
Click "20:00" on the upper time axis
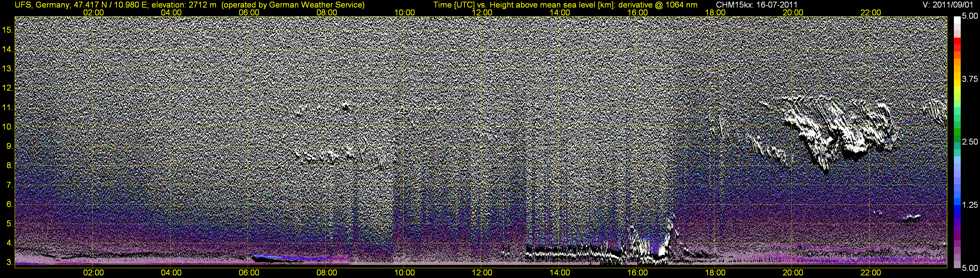[793, 12]
